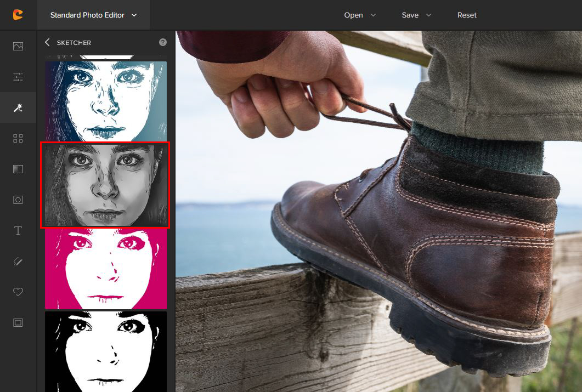Select the black and white stencil thumbnail
This screenshot has width=582, height=392.
coord(106,351)
